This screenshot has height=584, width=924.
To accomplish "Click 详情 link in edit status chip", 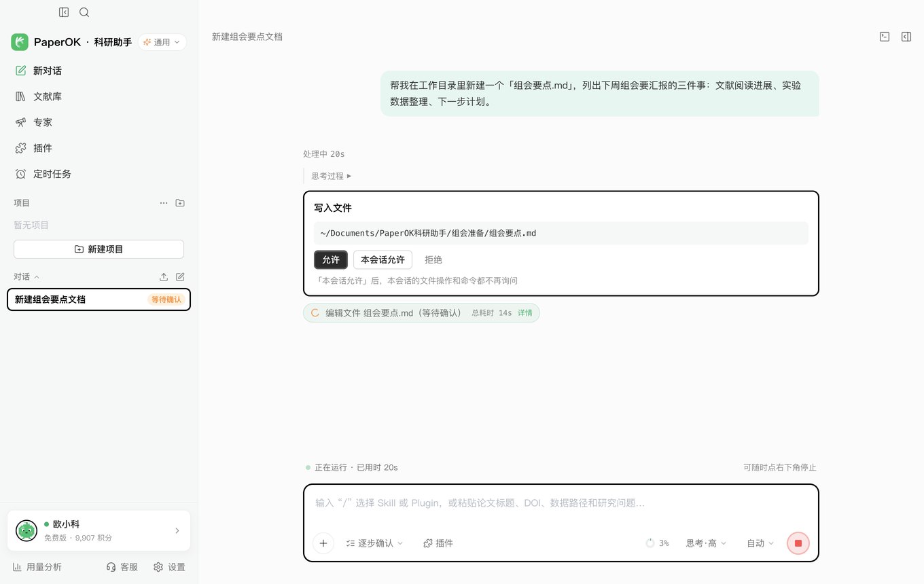I will coord(525,313).
